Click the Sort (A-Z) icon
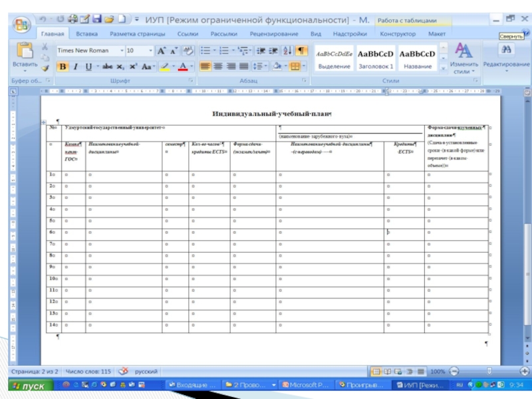This screenshot has width=532, height=399. click(287, 51)
